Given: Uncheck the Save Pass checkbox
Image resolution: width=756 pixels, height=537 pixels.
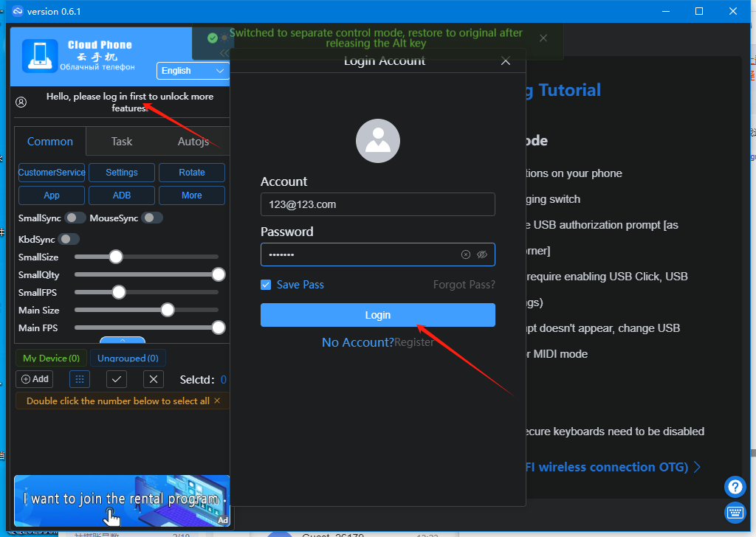Looking at the screenshot, I should [266, 285].
